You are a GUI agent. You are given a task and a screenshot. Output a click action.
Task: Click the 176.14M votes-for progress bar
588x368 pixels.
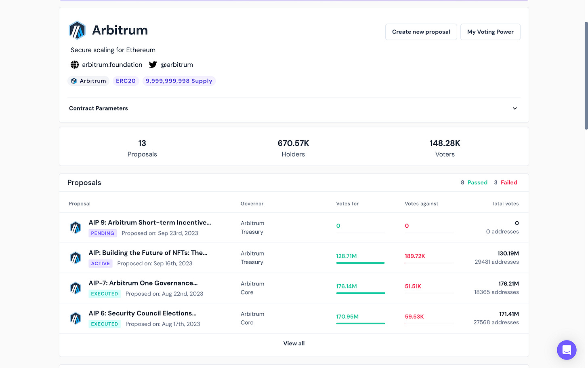coord(361,293)
